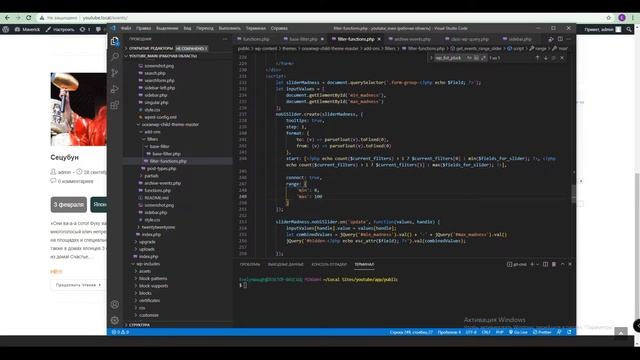Expand the partials folder
The image size is (640, 360).
[x=151, y=176]
